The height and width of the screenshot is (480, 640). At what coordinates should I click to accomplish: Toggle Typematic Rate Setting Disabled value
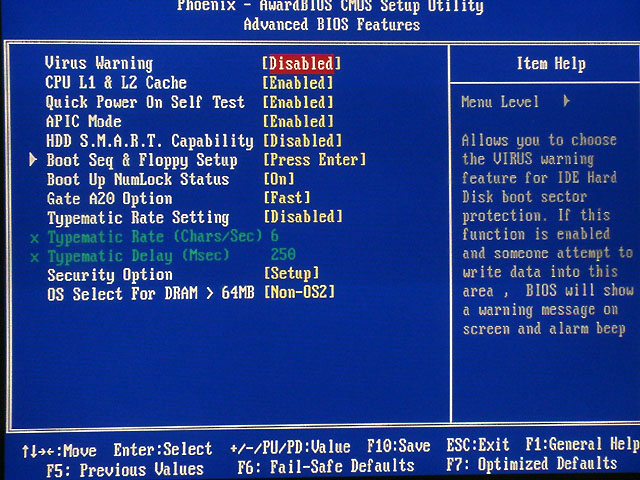tap(303, 217)
